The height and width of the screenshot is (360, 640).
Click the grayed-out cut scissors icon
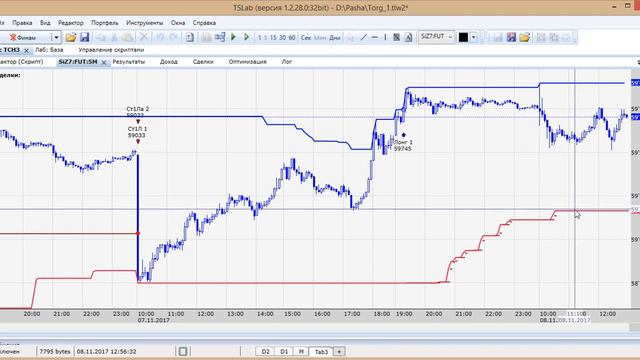(x=114, y=38)
